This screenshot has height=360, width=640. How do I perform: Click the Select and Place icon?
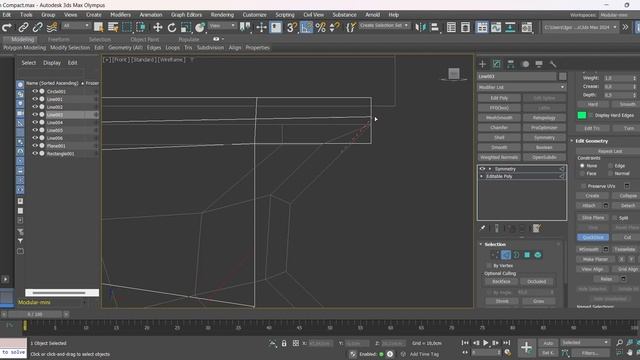200,27
